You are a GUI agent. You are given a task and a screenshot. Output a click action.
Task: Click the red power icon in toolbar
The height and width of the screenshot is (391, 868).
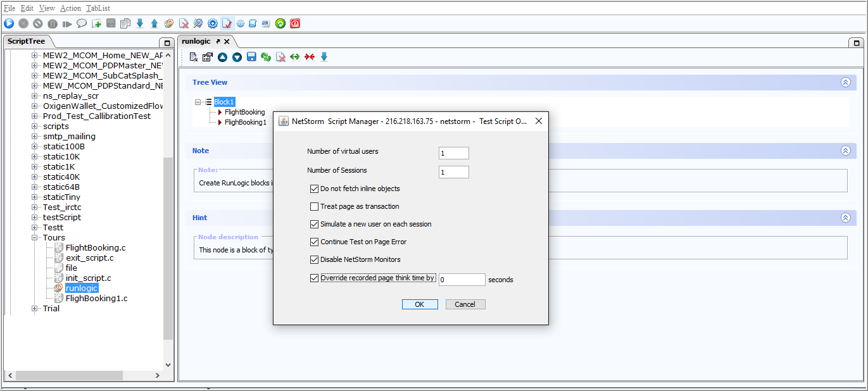(295, 23)
